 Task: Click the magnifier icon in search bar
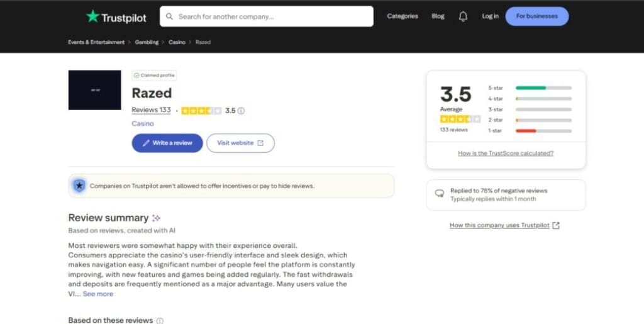[x=170, y=16]
